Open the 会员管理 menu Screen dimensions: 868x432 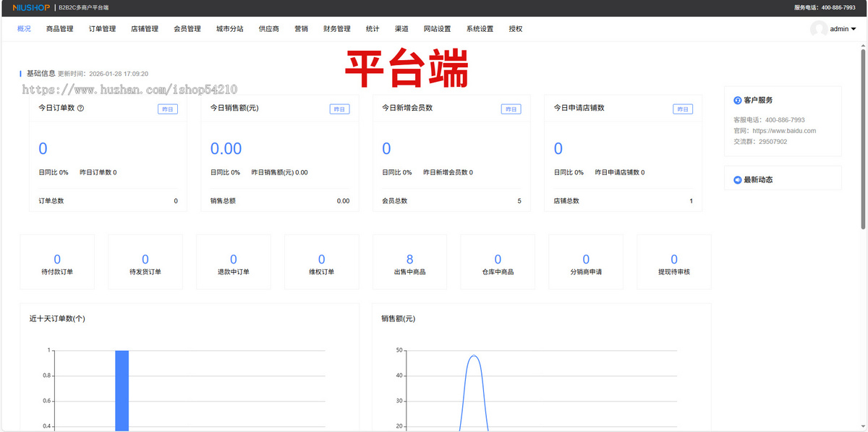(x=187, y=29)
